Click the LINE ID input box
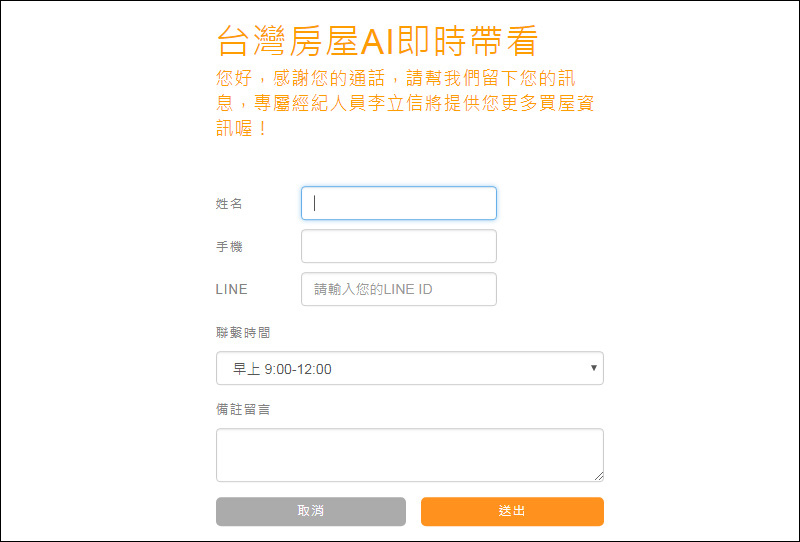 pyautogui.click(x=398, y=289)
